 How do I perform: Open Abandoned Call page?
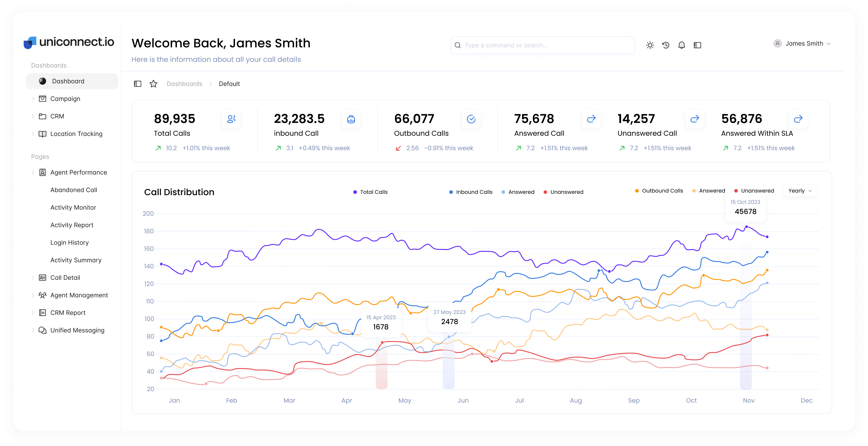(74, 190)
